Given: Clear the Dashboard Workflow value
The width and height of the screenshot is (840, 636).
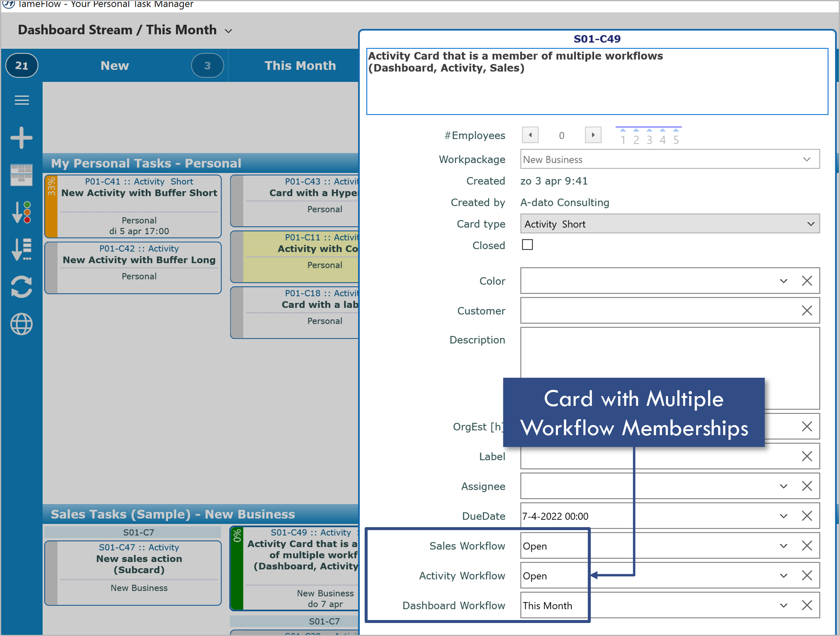Looking at the screenshot, I should tap(807, 605).
